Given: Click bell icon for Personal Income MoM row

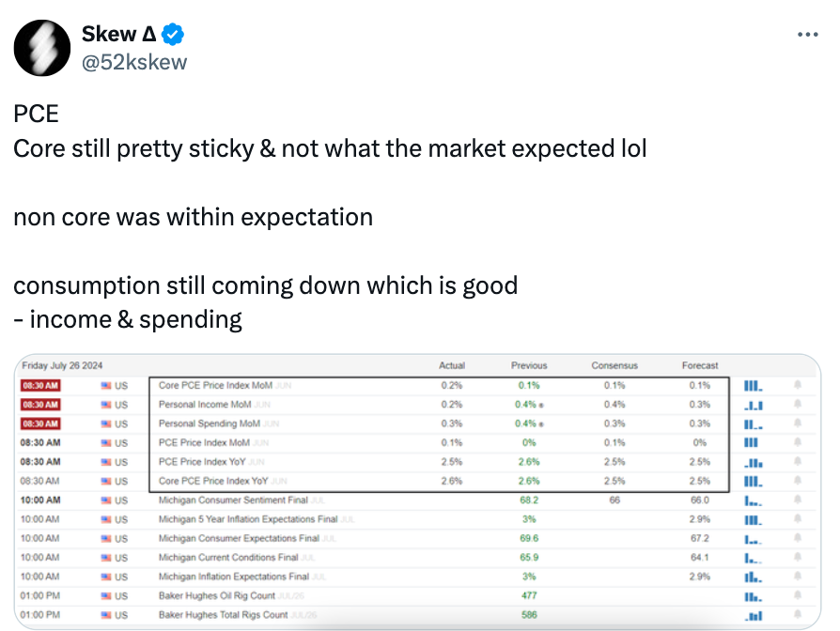Looking at the screenshot, I should tap(797, 405).
